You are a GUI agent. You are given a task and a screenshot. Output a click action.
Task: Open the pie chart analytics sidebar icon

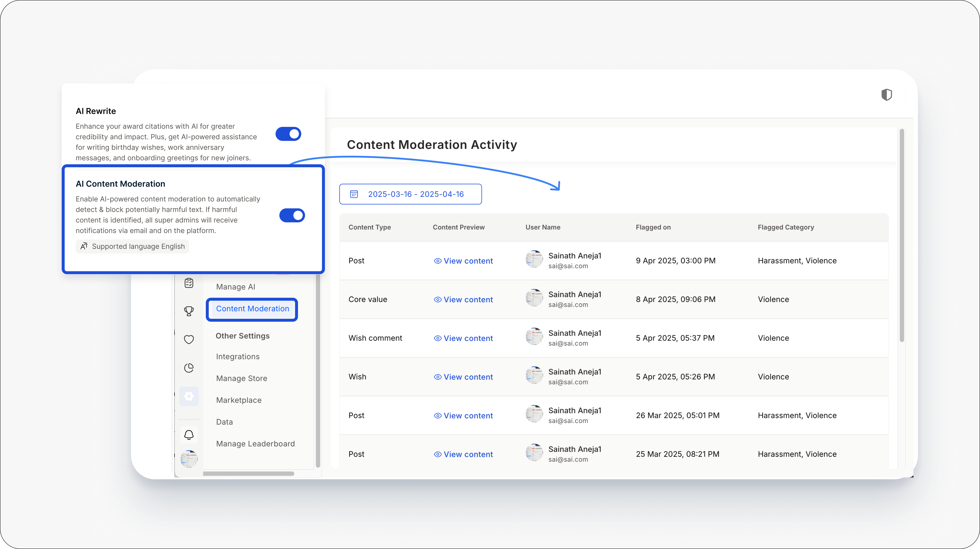pos(189,367)
